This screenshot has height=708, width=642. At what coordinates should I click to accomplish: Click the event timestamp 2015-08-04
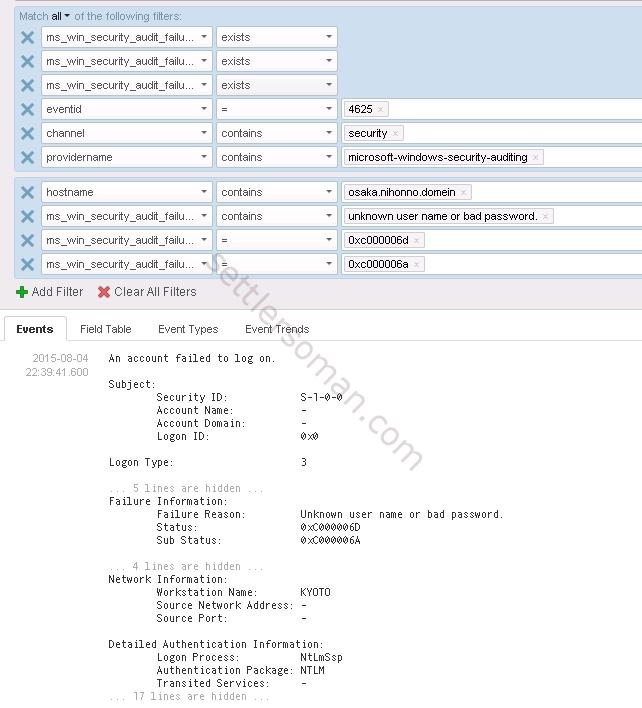click(x=60, y=359)
